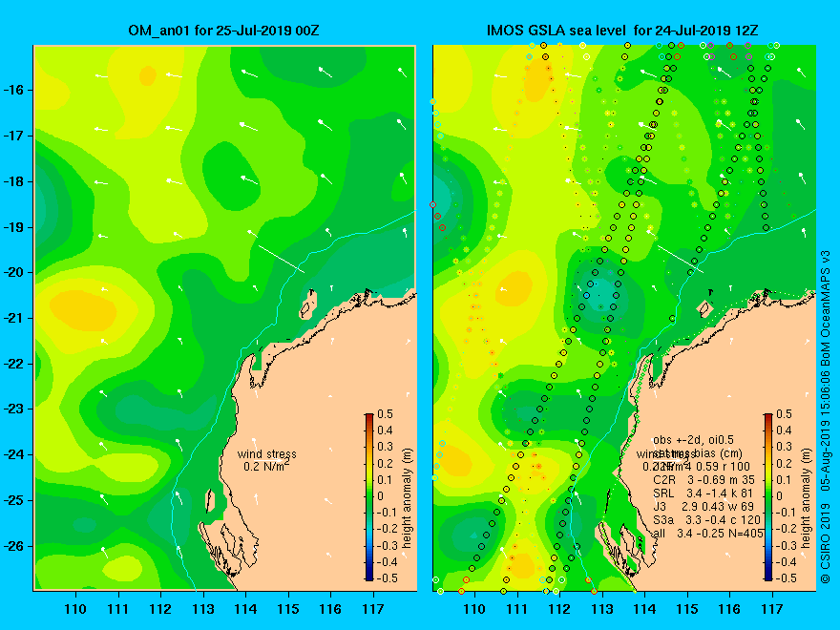Click latitude label -17 on the y-axis

(x=14, y=136)
